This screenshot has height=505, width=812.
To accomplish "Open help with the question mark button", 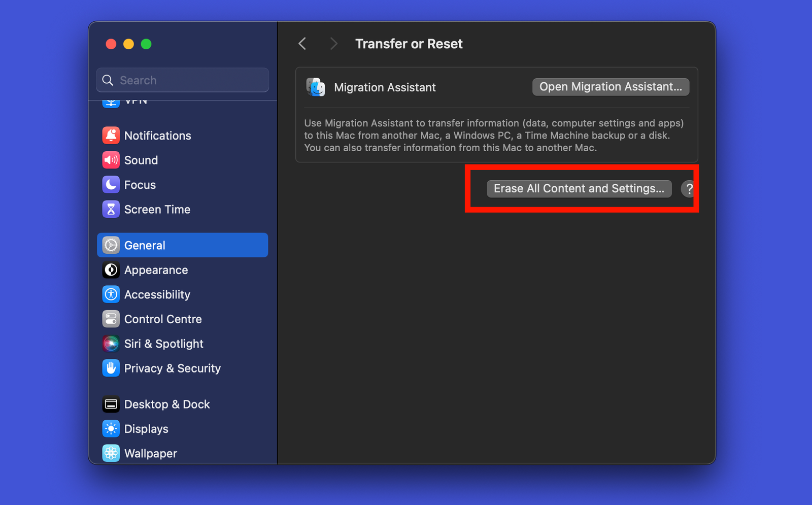I will [x=689, y=189].
